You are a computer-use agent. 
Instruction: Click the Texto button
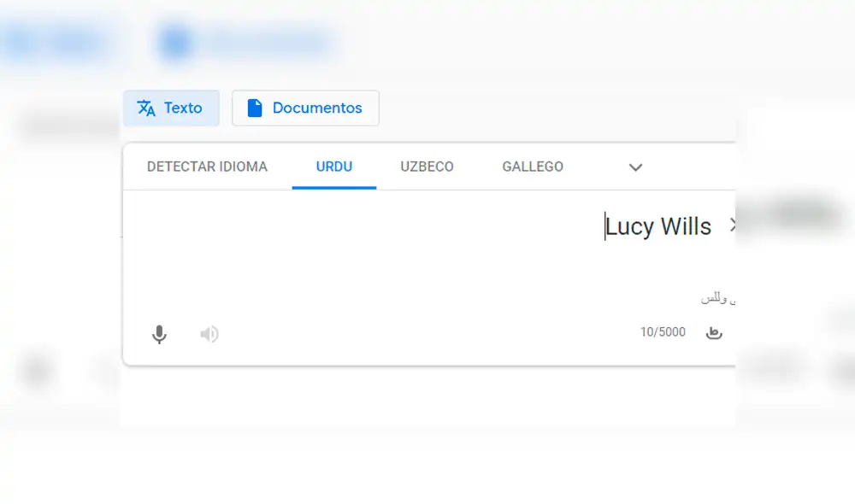171,108
